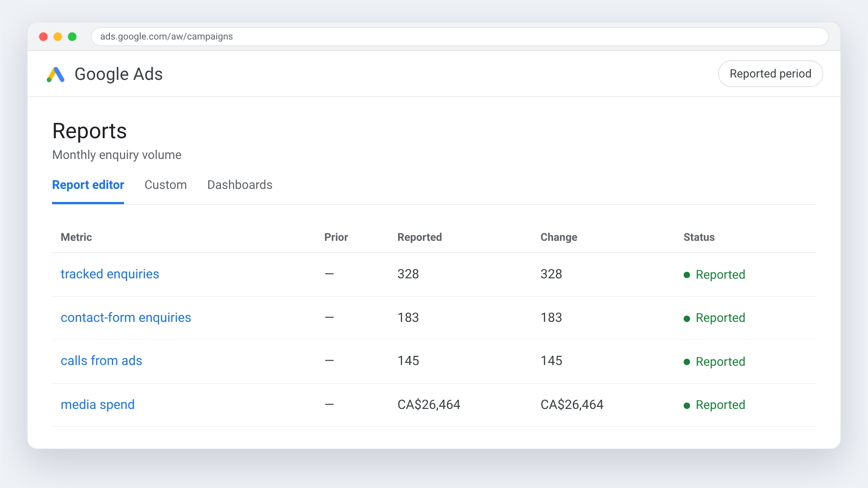Click the yellow minimize window button
Screen dimensions: 868x488
tap(58, 37)
